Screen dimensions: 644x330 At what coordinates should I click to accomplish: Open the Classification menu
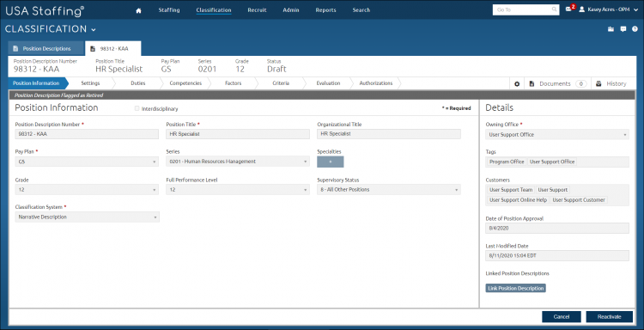[214, 10]
